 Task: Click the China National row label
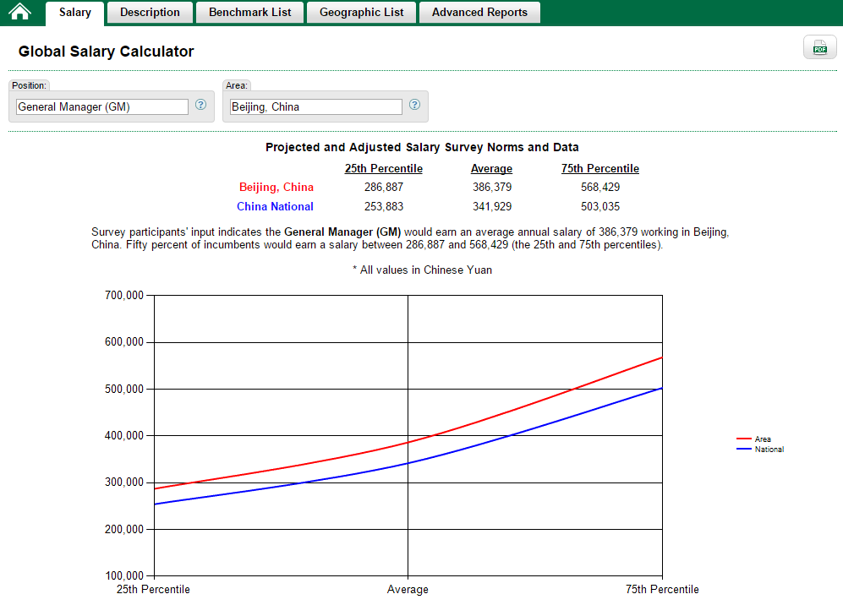[275, 206]
